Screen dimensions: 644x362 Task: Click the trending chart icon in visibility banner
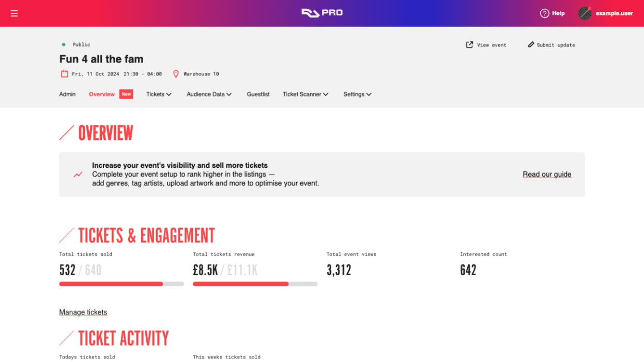pyautogui.click(x=78, y=175)
